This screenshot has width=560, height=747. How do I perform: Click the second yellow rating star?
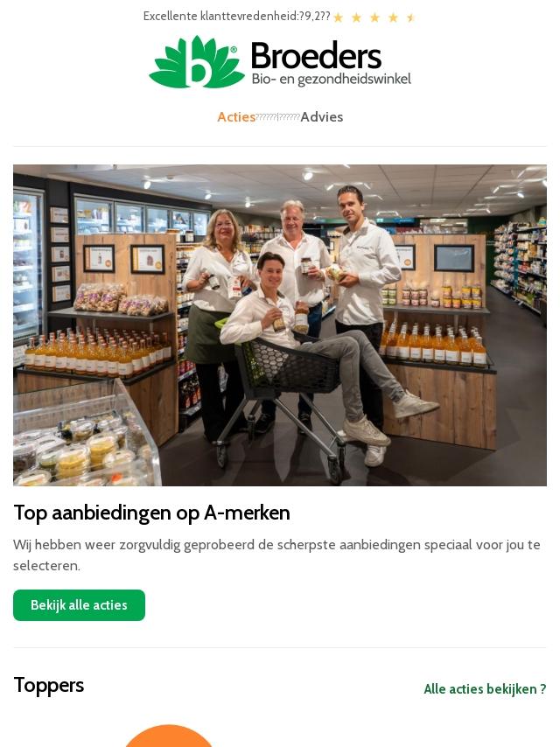click(x=356, y=18)
